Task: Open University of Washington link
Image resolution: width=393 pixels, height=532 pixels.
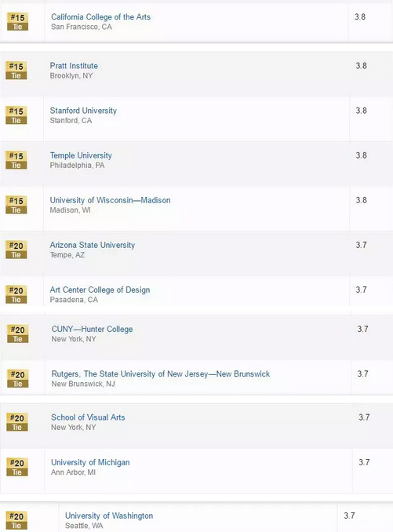Action: click(109, 516)
